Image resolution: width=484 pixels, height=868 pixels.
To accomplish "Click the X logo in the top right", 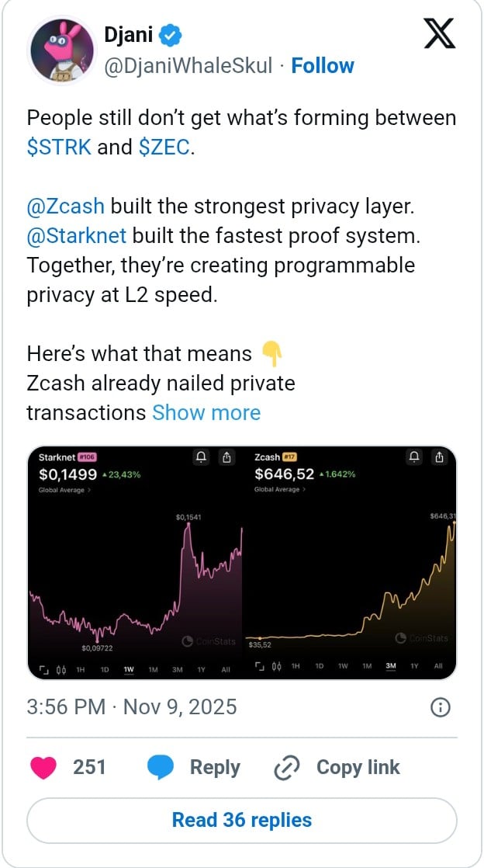I will pos(439,35).
